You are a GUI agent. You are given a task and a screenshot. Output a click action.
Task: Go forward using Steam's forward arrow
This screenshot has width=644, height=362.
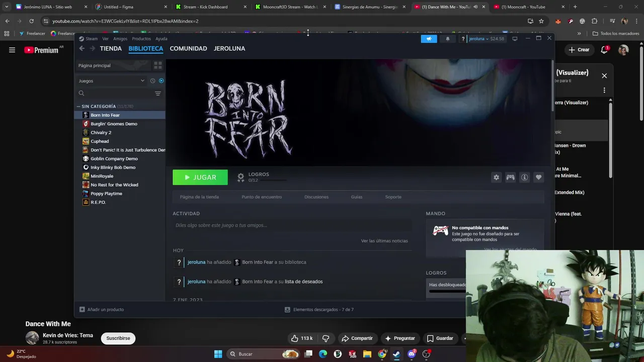[x=92, y=48]
